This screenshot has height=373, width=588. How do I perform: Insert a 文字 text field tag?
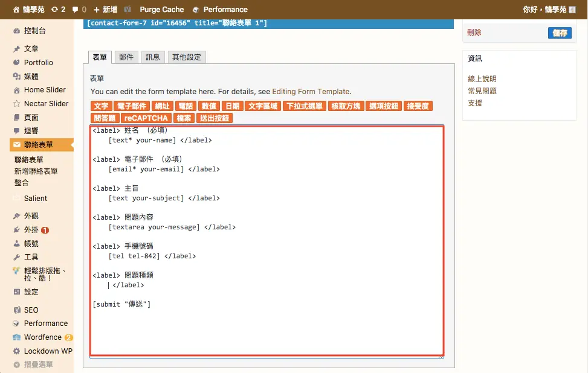[x=102, y=106]
